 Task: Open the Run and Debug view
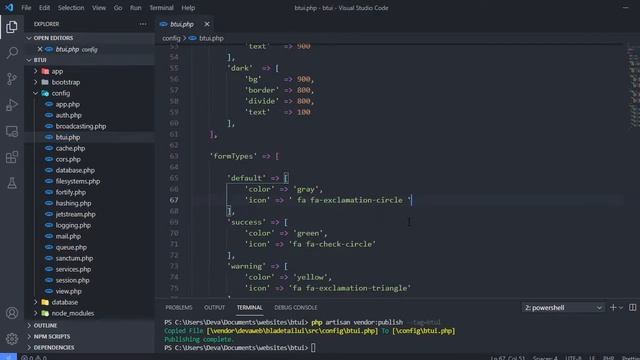click(x=12, y=105)
